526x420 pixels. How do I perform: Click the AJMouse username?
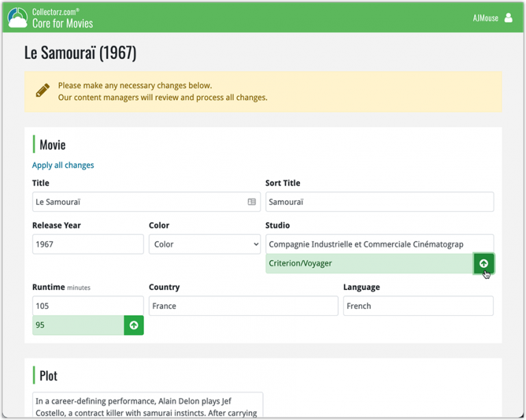(x=486, y=18)
